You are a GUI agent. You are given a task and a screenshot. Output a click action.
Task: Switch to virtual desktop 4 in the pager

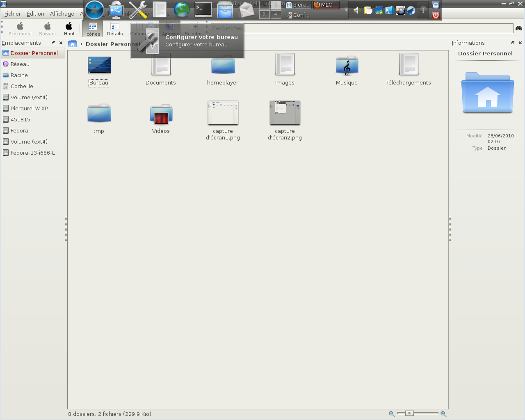click(276, 14)
